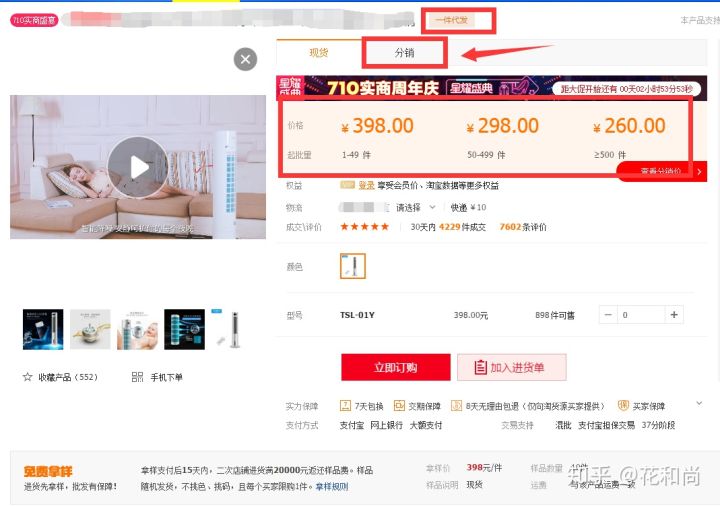The image size is (720, 506).
Task: Click 支付宝 payment method
Action: coord(352,426)
